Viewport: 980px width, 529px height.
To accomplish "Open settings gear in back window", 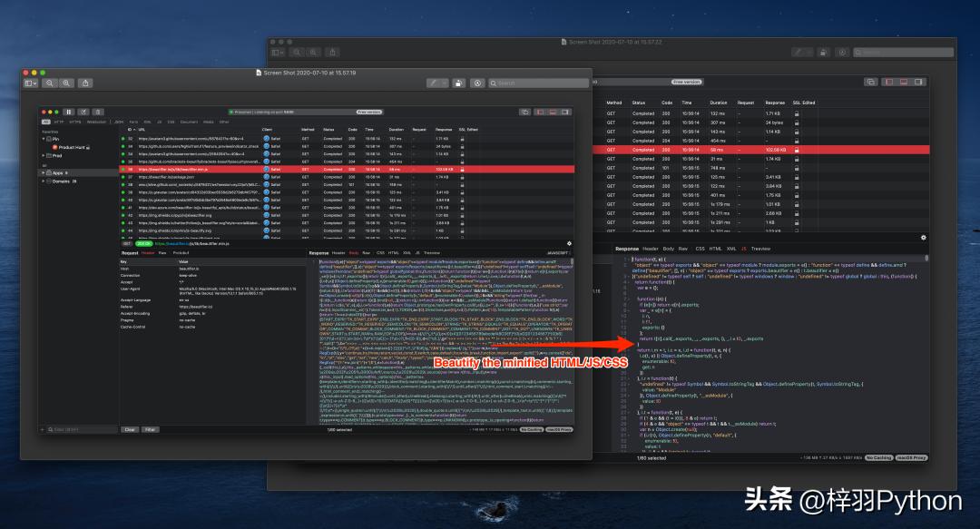I will (x=923, y=238).
